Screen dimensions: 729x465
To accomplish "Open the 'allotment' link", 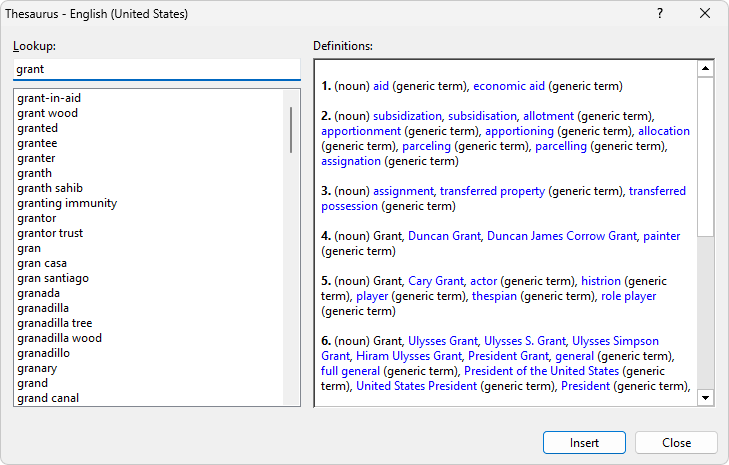I will 549,116.
